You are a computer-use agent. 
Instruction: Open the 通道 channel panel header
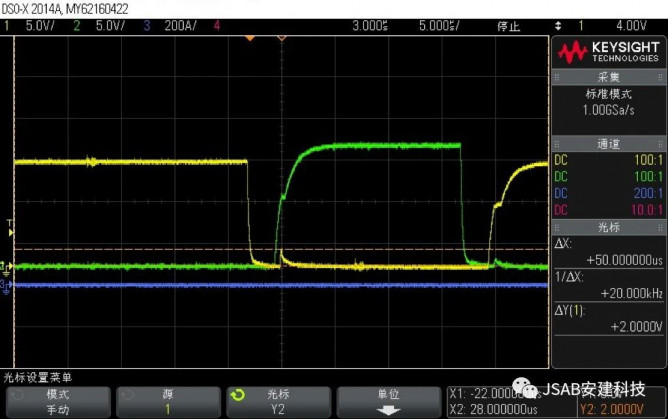coord(608,144)
